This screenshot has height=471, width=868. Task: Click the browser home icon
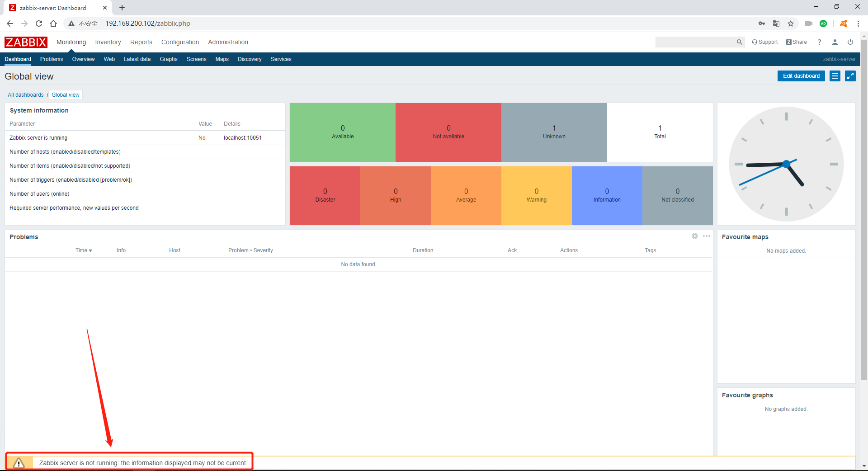[53, 24]
